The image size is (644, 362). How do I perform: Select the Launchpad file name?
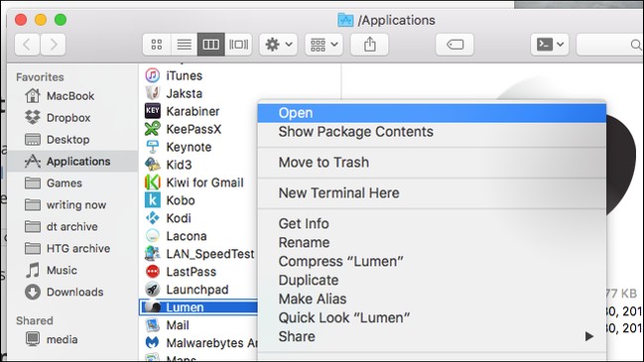tap(197, 290)
